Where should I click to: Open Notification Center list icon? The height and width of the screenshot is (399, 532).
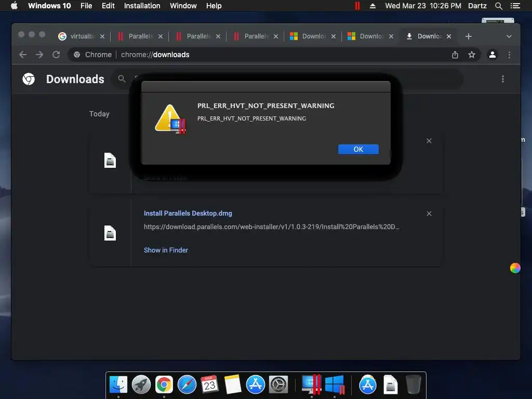(x=515, y=6)
